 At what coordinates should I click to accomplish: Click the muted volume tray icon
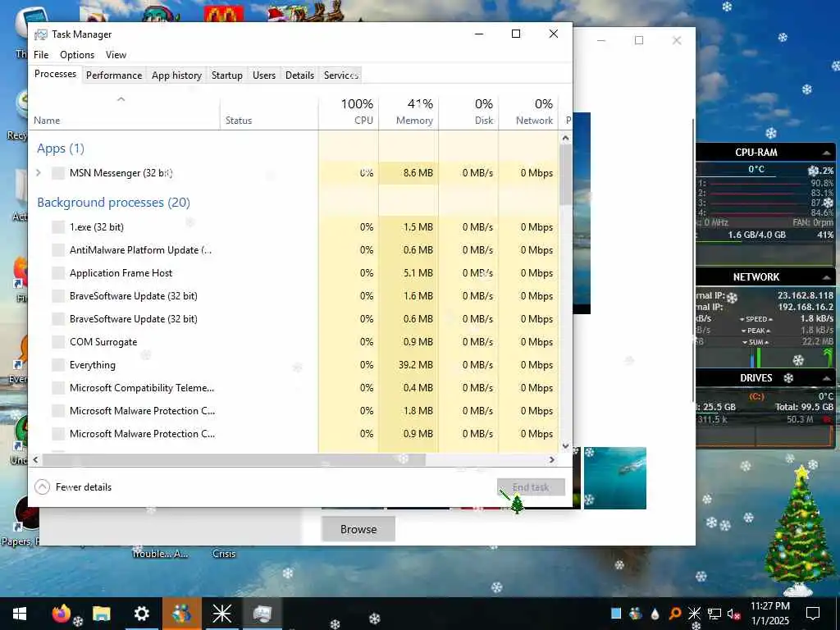tap(734, 614)
